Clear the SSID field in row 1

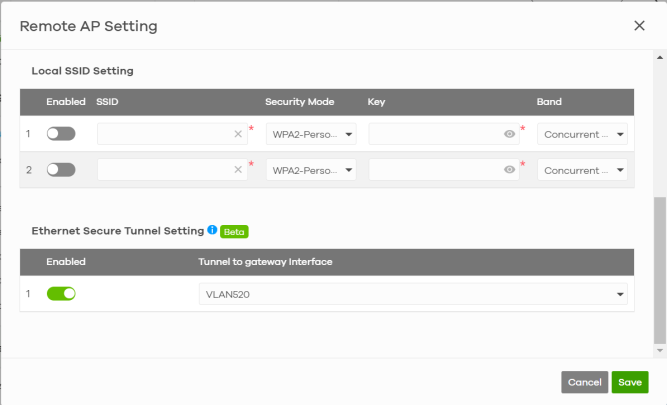click(238, 134)
